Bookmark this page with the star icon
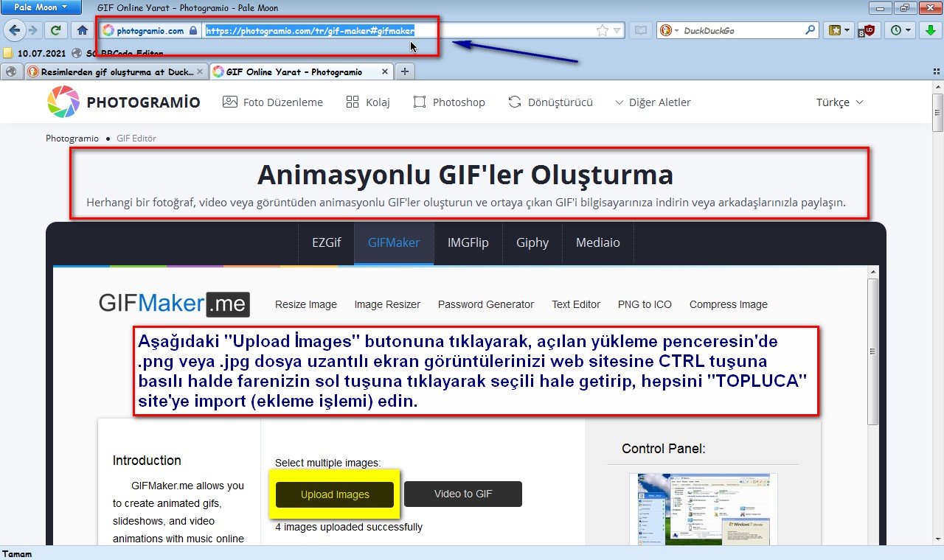 click(x=603, y=30)
